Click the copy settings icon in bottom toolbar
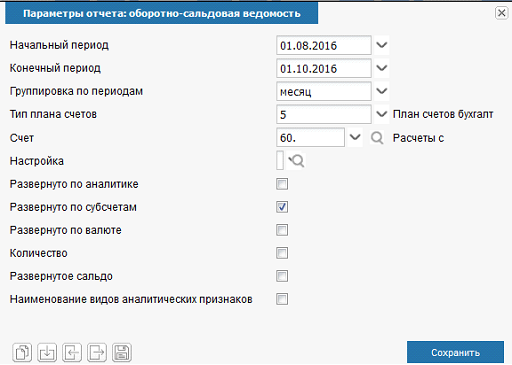Viewport: 512px width, 365px height. (22, 352)
